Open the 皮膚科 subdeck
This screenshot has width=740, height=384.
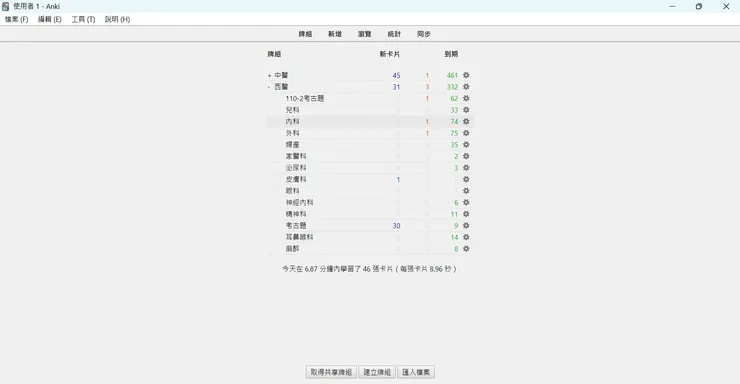tap(296, 179)
